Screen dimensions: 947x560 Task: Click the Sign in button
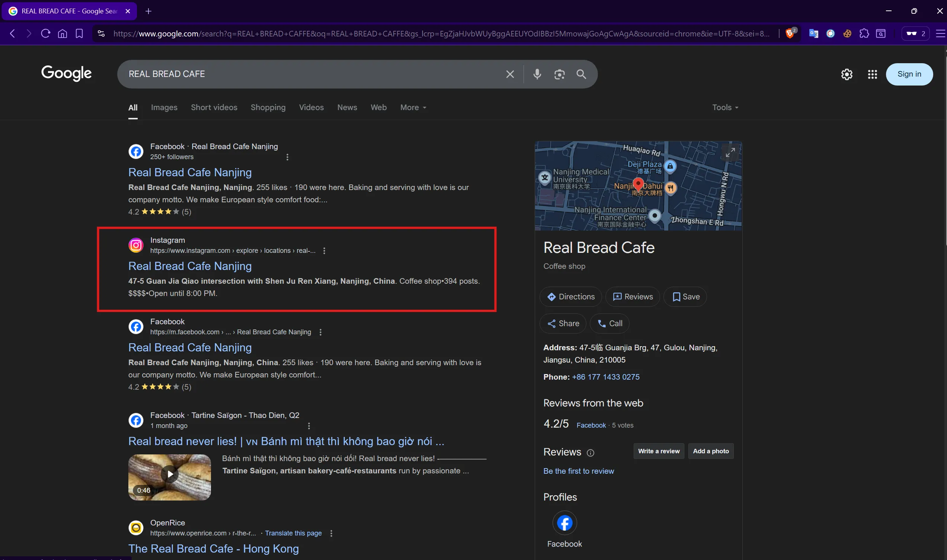coord(909,74)
